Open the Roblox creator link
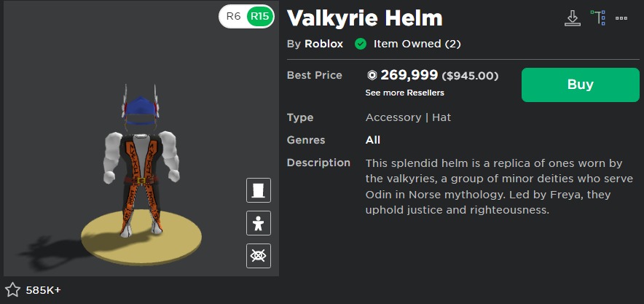 (x=324, y=44)
